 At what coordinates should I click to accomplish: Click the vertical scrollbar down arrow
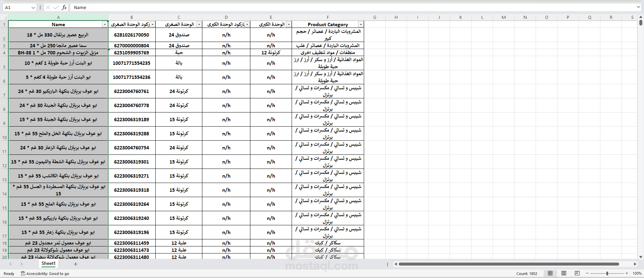pyautogui.click(x=641, y=257)
